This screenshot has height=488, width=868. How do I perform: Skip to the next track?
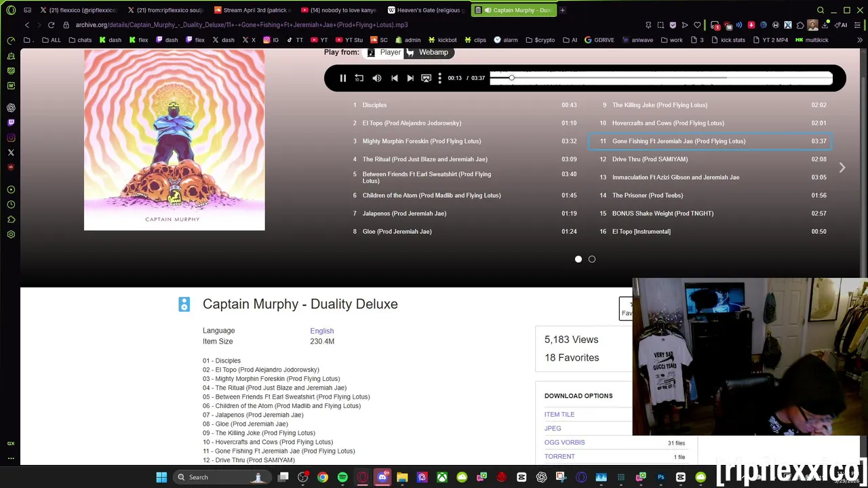(x=410, y=78)
